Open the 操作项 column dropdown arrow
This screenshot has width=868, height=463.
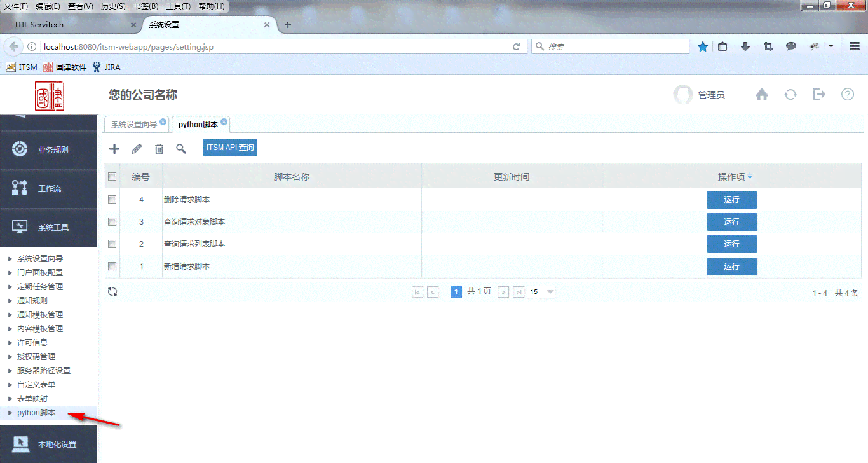point(750,177)
